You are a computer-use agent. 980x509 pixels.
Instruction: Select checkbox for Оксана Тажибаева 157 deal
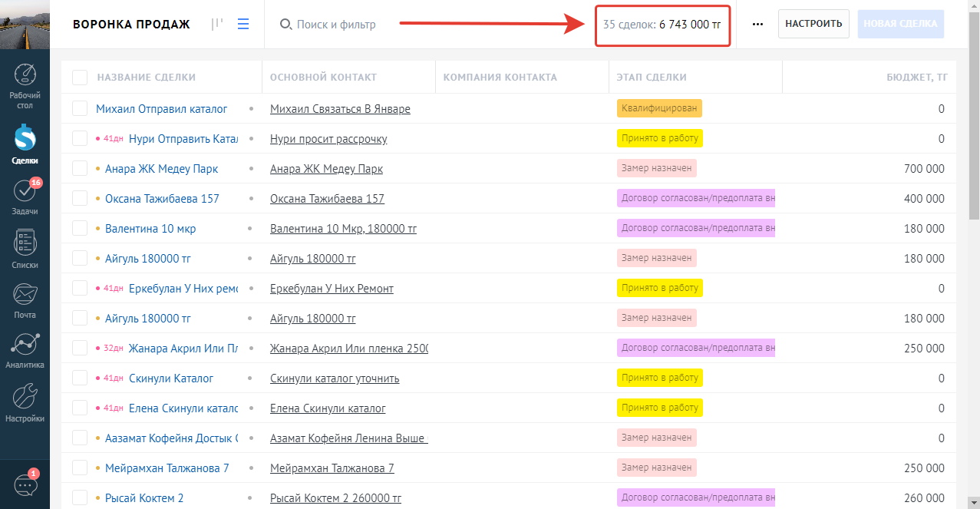pyautogui.click(x=80, y=199)
